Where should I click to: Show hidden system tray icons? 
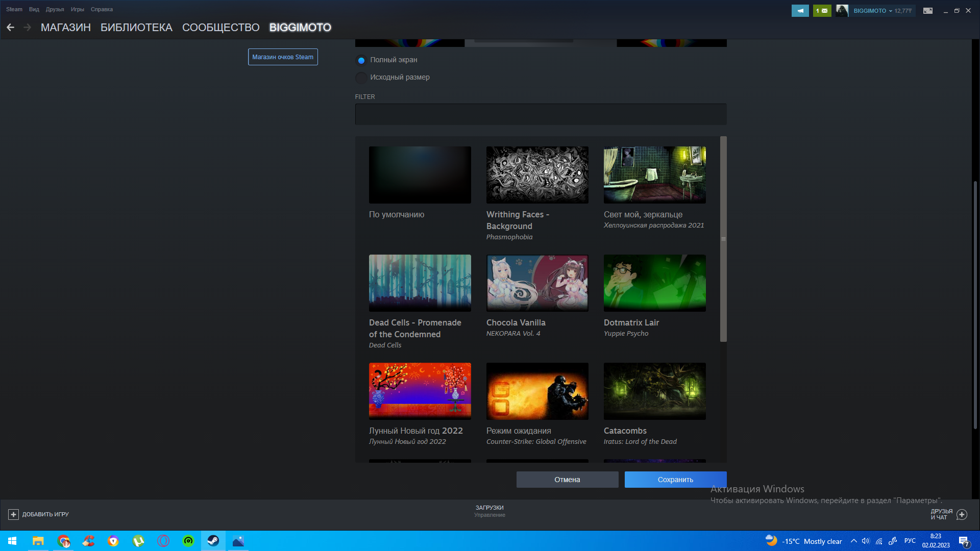tap(853, 541)
